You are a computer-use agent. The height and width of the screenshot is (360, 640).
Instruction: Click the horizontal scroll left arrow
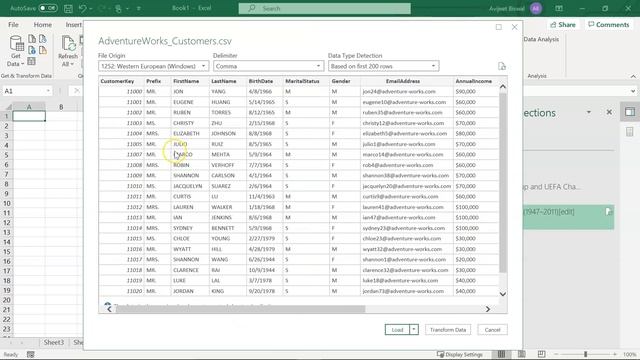point(109,309)
